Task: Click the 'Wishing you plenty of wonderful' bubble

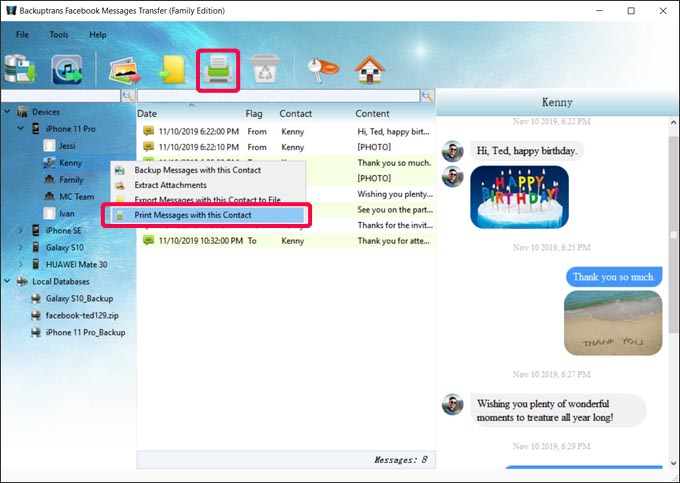Action: point(558,410)
